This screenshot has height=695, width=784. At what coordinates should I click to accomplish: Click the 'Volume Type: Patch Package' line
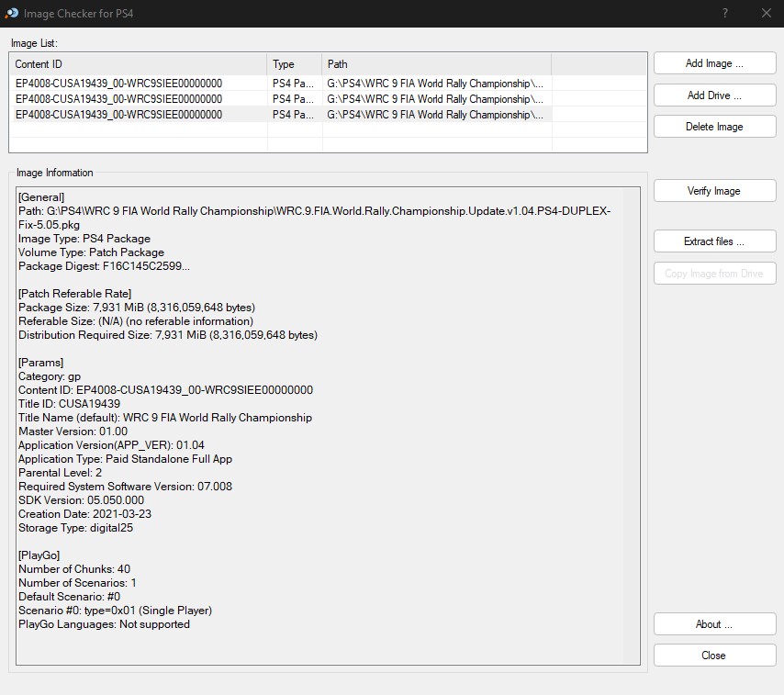(92, 252)
